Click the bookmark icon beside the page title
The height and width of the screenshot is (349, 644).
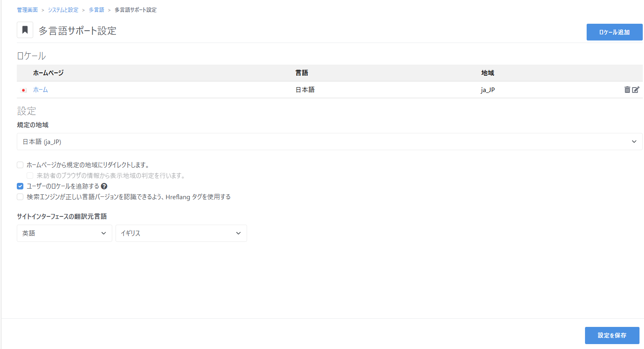tap(25, 30)
